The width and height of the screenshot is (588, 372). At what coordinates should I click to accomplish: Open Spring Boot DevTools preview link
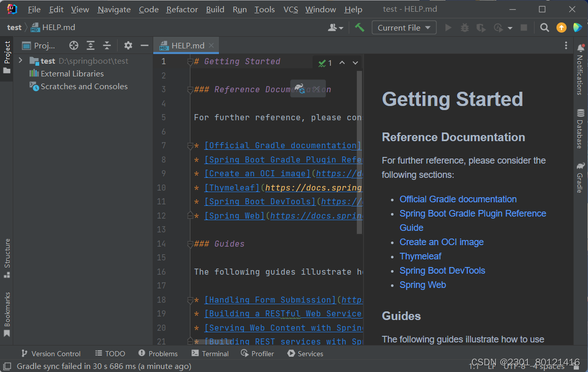(442, 271)
